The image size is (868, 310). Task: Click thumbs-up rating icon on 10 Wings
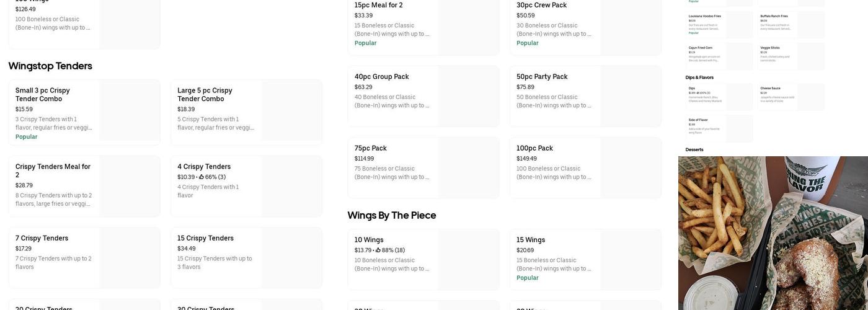[378, 250]
